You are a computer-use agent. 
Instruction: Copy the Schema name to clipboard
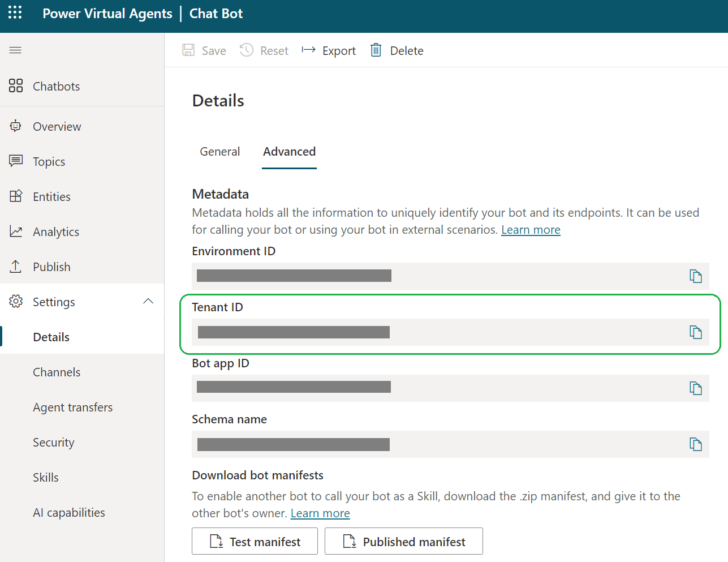tap(695, 444)
